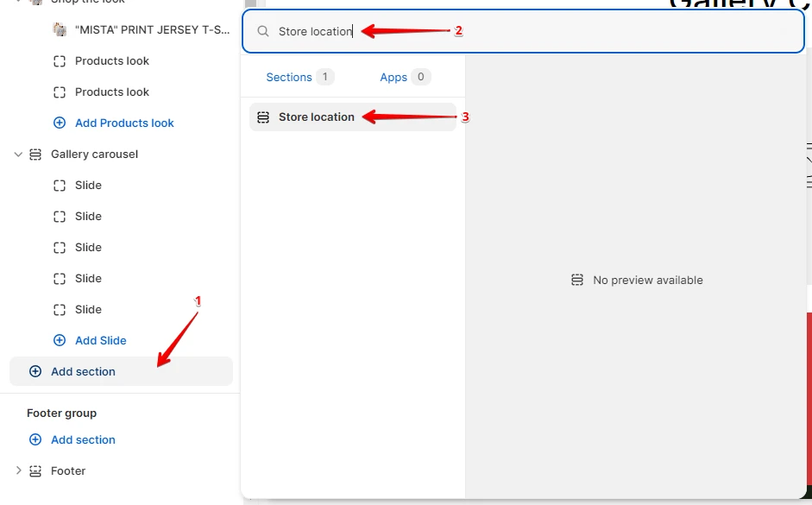812x505 pixels.
Task: Click the plus icon of Add section above Footer group
Action: [35, 371]
